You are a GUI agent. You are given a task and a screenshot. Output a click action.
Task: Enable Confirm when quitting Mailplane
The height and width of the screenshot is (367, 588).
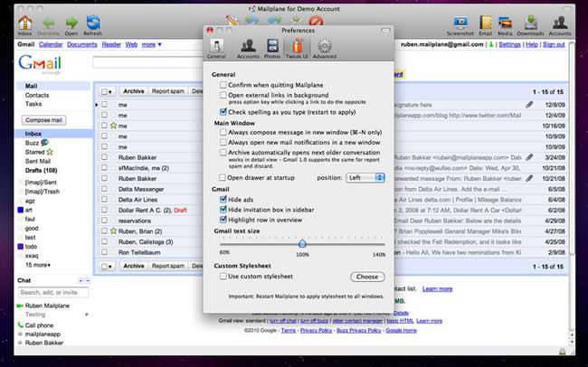(x=223, y=85)
